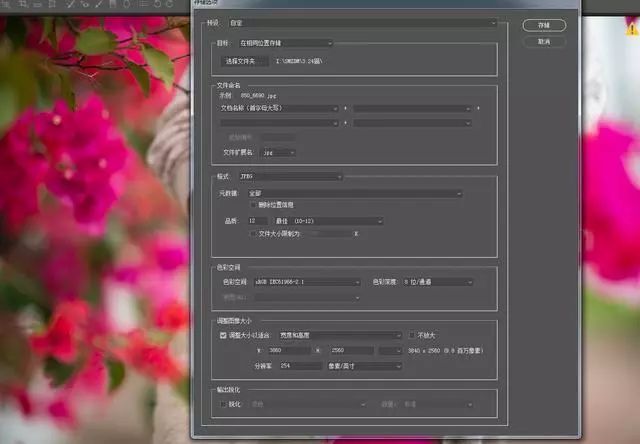The height and width of the screenshot is (444, 640).
Task: Select the Adjustment Brush tool
Action: coord(100,4)
